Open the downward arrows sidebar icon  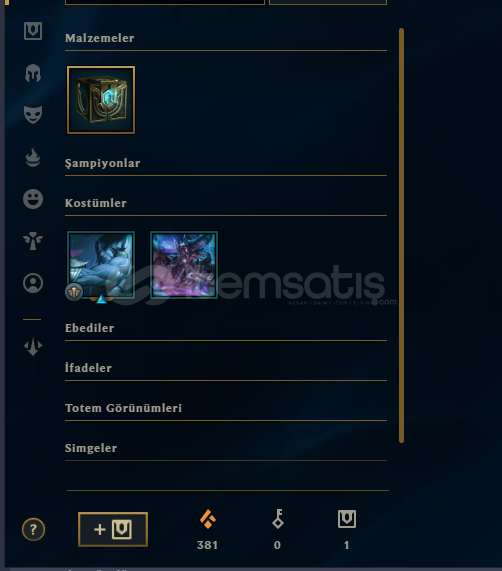[x=33, y=346]
